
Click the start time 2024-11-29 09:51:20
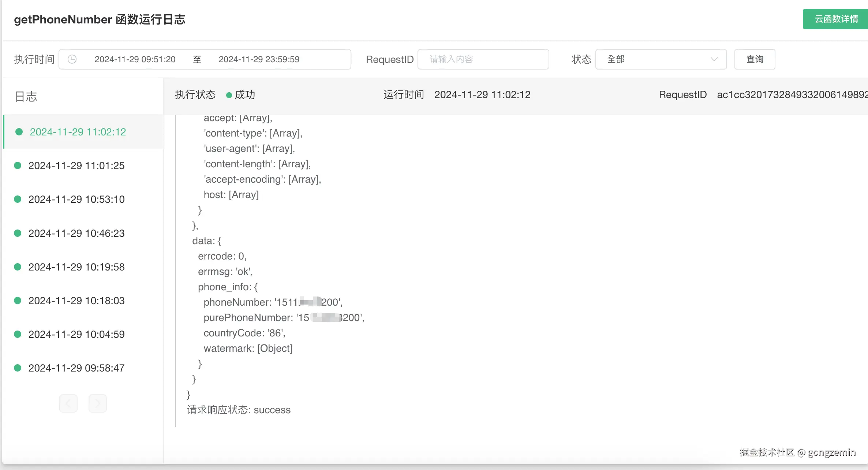[135, 59]
